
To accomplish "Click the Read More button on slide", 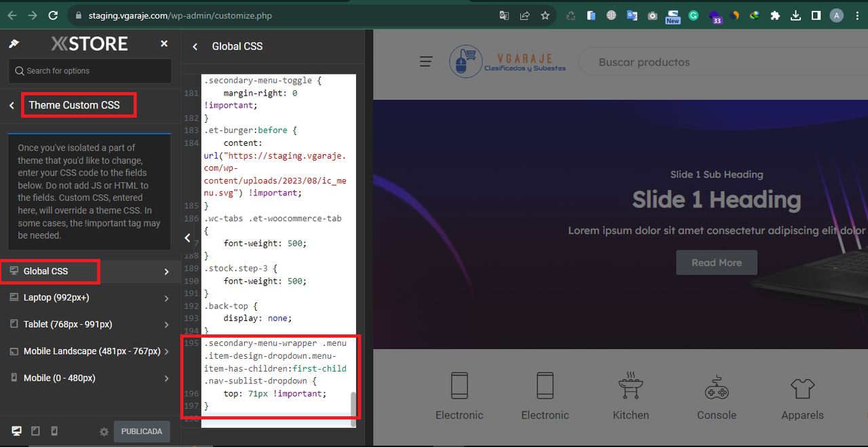I will tap(717, 263).
